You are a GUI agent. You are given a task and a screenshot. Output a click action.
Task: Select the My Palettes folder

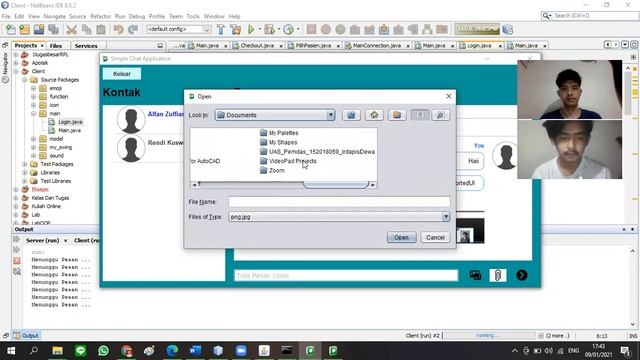(279, 133)
